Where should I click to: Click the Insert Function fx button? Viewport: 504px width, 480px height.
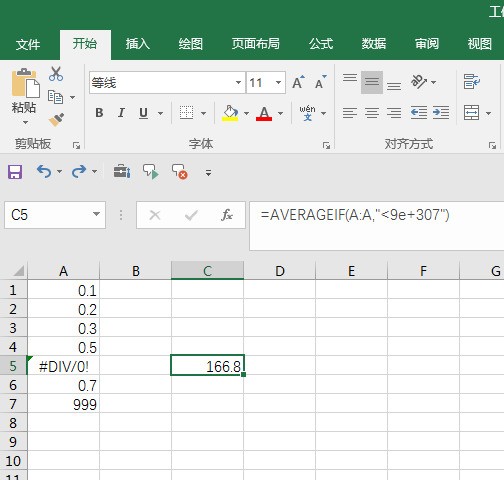click(x=227, y=215)
